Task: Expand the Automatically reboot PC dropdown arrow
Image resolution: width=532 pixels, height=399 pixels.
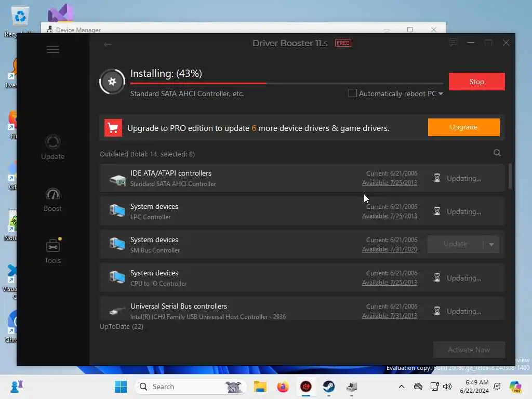Action: coord(441,94)
